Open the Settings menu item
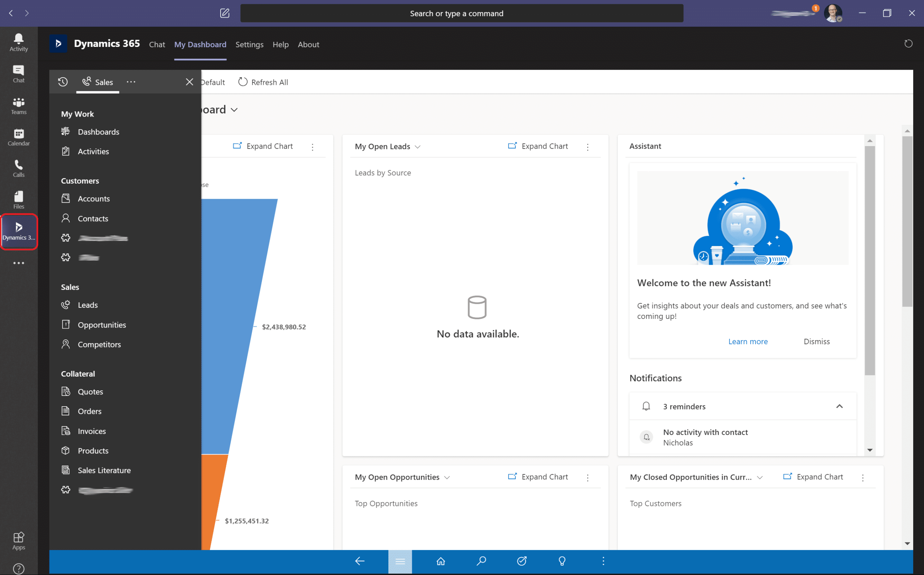Screen dimensions: 924x575 tap(249, 44)
